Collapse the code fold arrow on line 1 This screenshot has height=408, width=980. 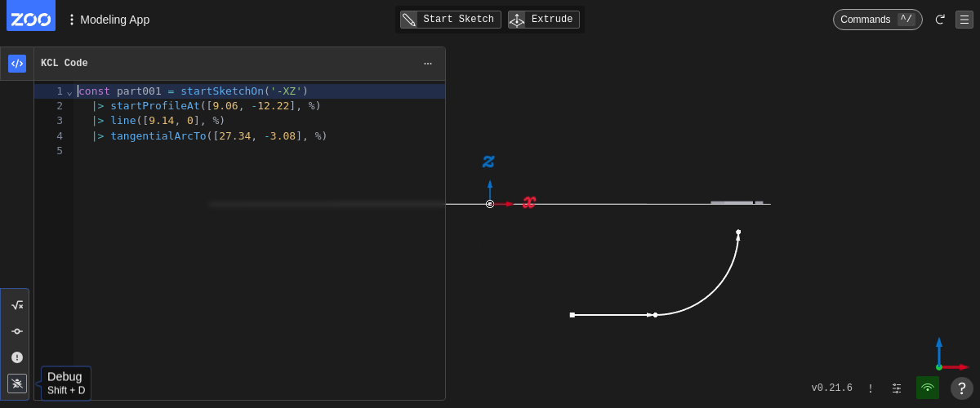click(x=69, y=92)
